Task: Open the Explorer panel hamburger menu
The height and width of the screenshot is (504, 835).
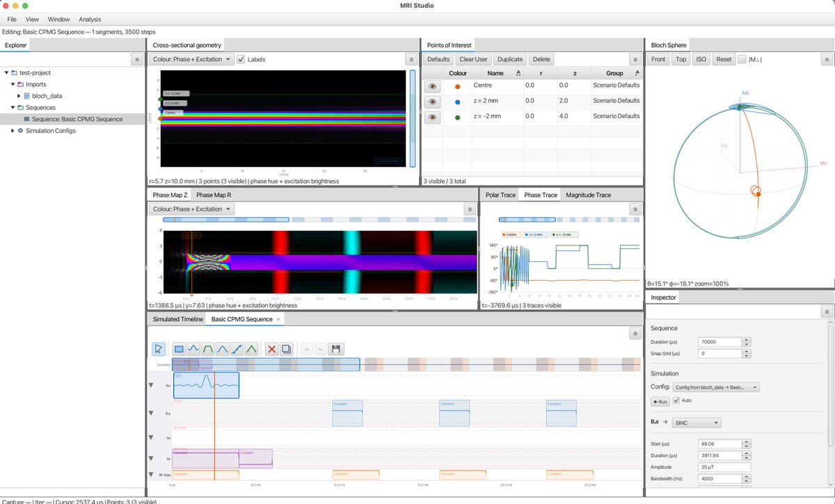Action: [136, 60]
